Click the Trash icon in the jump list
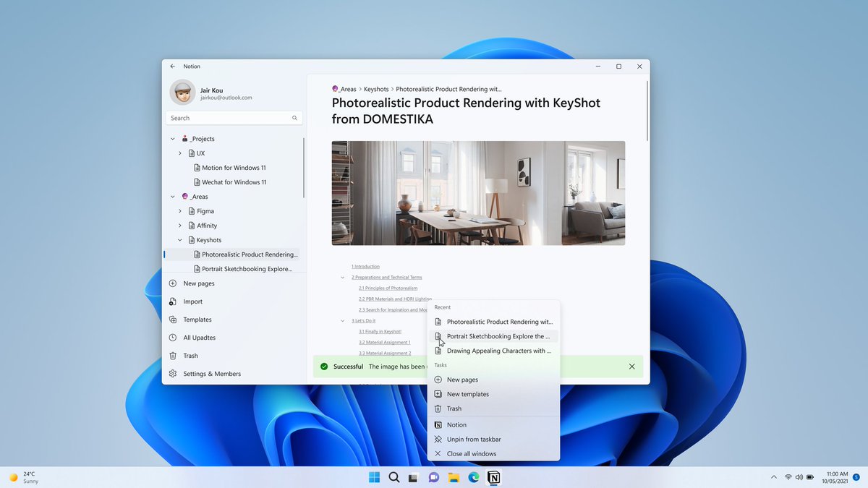868x488 pixels. [x=438, y=408]
